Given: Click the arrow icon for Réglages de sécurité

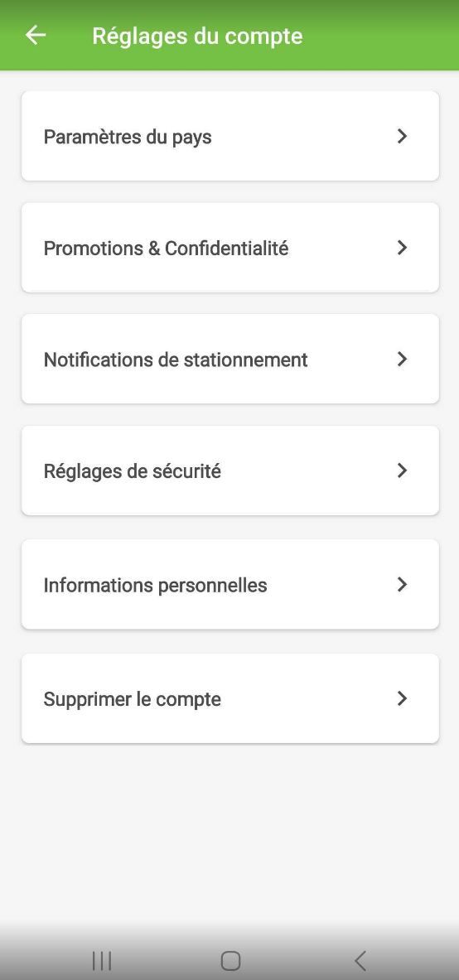Looking at the screenshot, I should [402, 471].
